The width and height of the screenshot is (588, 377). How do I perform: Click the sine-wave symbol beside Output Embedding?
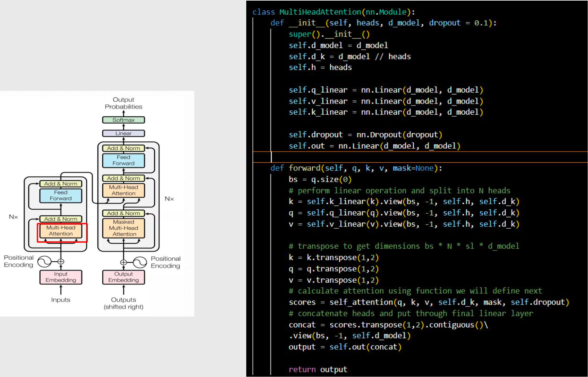coord(140,262)
